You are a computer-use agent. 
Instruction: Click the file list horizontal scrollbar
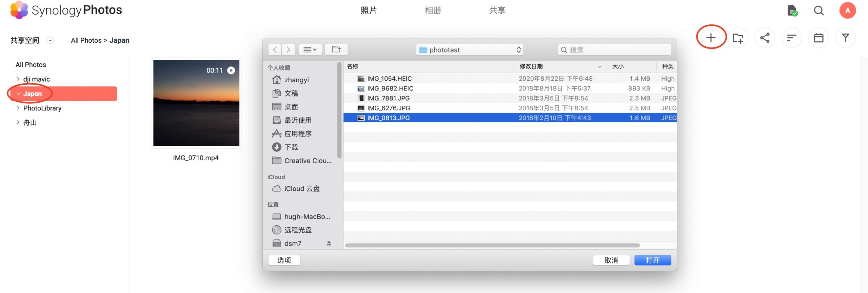pyautogui.click(x=492, y=245)
